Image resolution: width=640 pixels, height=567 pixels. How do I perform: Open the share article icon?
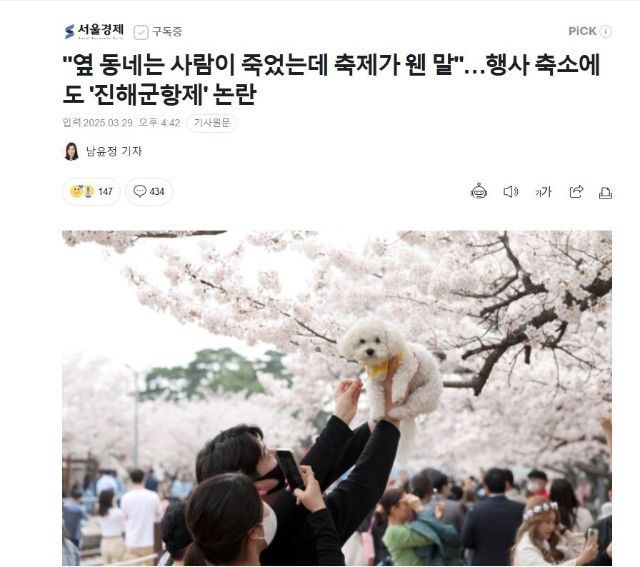[x=576, y=191]
